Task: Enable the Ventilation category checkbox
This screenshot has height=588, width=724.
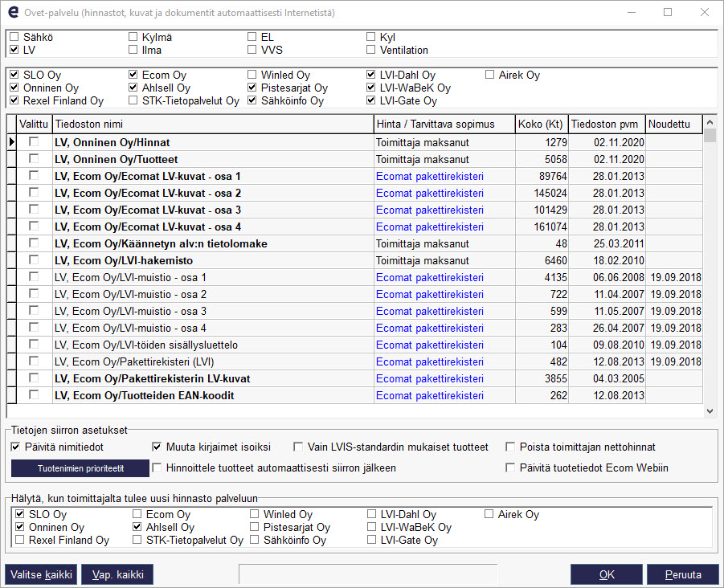Action: click(370, 50)
